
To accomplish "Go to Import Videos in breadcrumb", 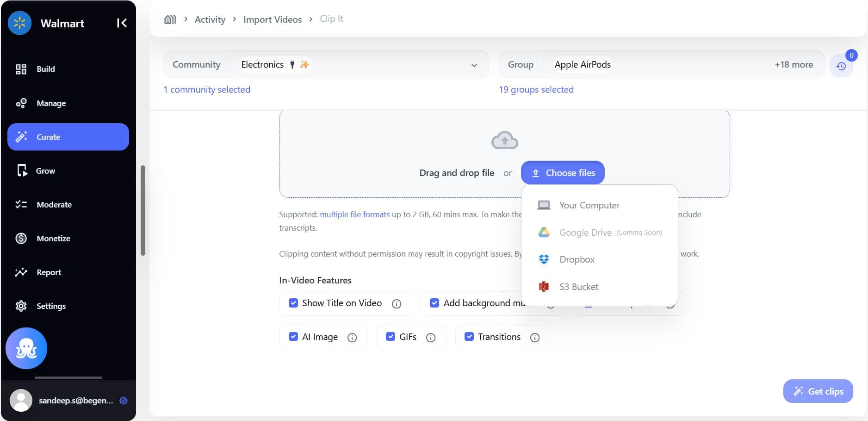I will point(273,19).
